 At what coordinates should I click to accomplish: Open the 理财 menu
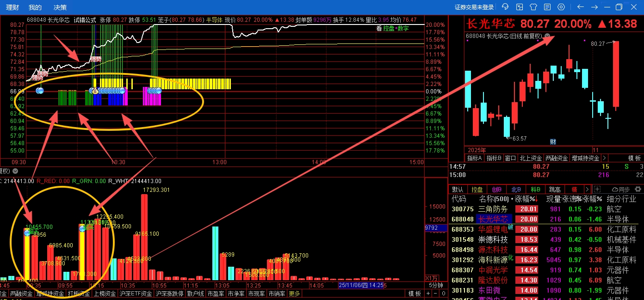pyautogui.click(x=12, y=7)
